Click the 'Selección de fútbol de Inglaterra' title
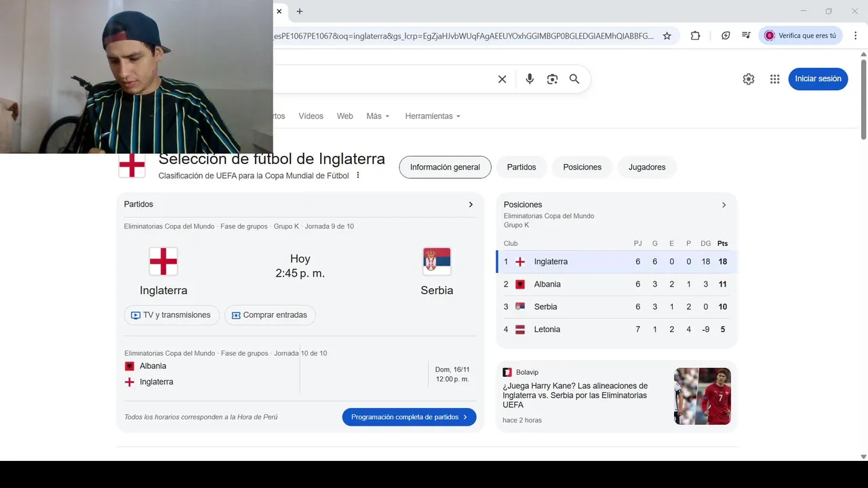The image size is (868, 488). coord(272,159)
